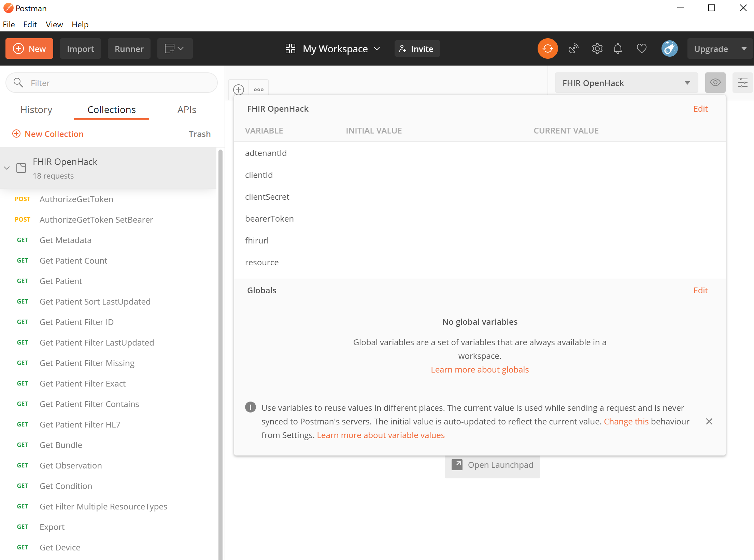Click the bearerToken variable row

click(480, 219)
